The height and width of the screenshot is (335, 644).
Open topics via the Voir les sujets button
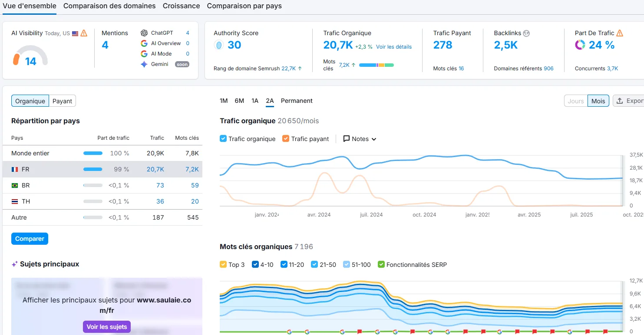106,327
